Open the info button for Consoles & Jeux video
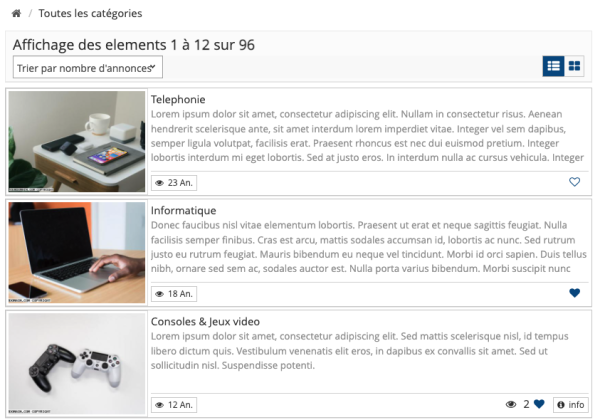Screen dimensions: 600x420 coord(571,405)
